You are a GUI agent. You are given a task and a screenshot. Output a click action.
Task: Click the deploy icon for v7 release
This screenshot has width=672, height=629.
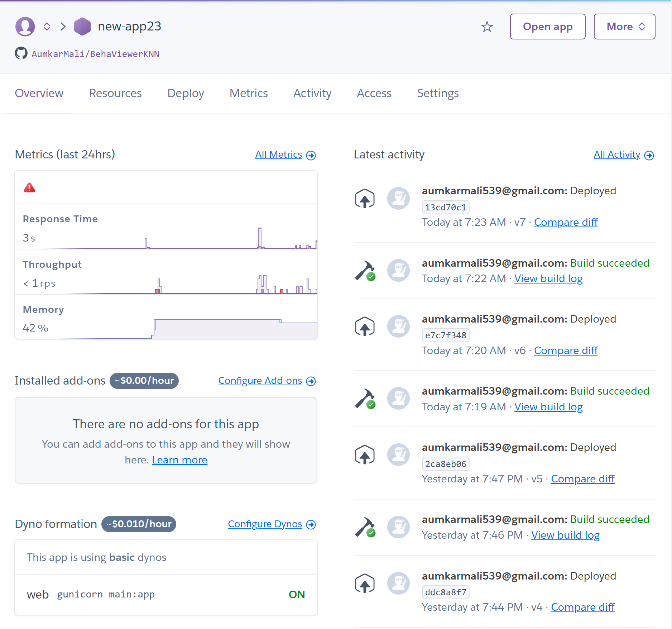pyautogui.click(x=365, y=198)
